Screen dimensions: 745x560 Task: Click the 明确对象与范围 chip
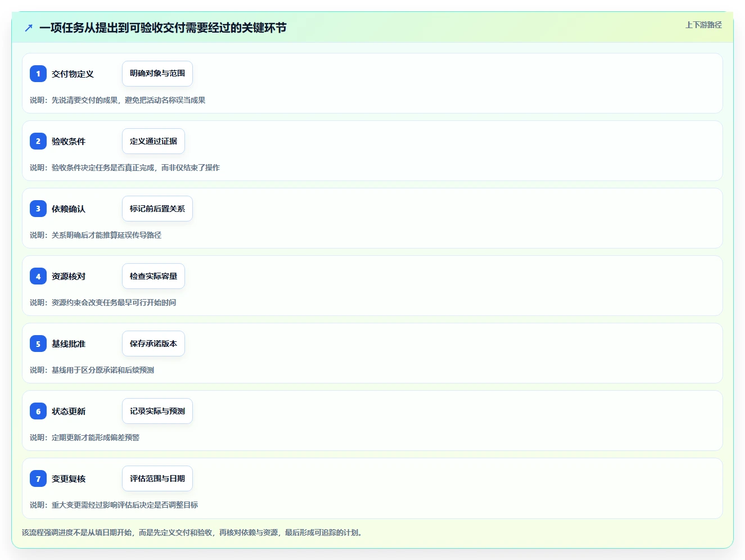pos(157,74)
